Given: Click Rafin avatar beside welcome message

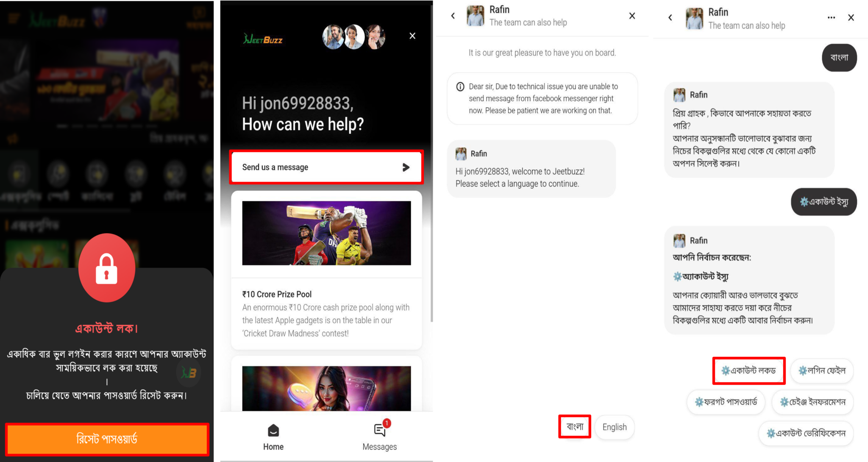Looking at the screenshot, I should [461, 153].
